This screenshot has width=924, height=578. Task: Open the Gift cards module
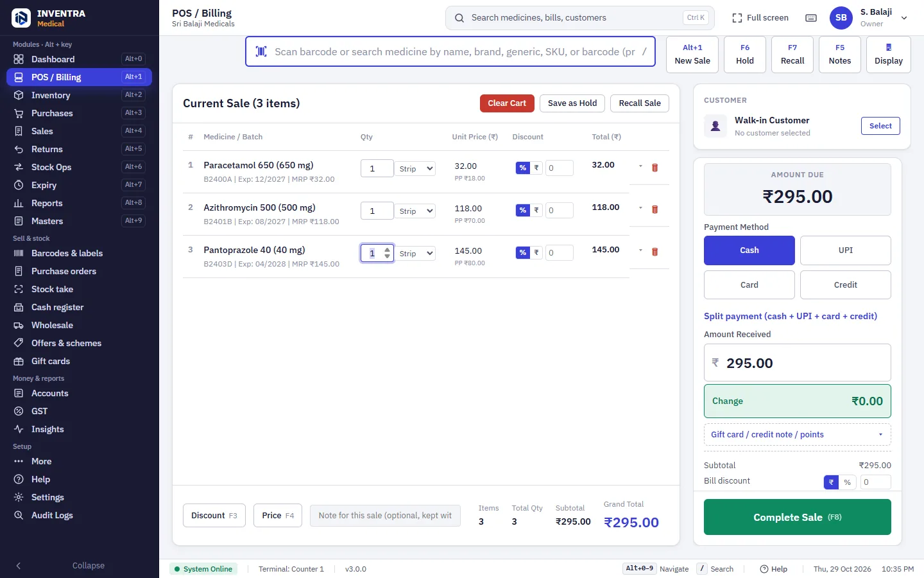click(80, 361)
